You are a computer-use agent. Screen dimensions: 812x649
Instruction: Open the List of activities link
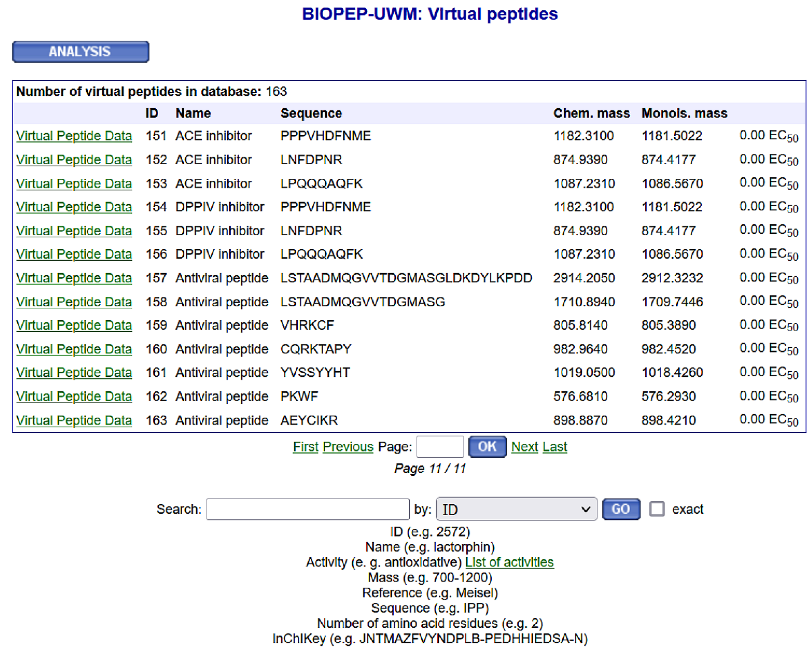point(509,562)
